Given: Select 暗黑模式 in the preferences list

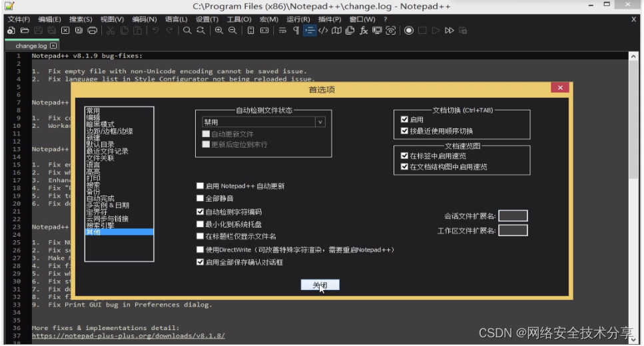Looking at the screenshot, I should coord(119,124).
